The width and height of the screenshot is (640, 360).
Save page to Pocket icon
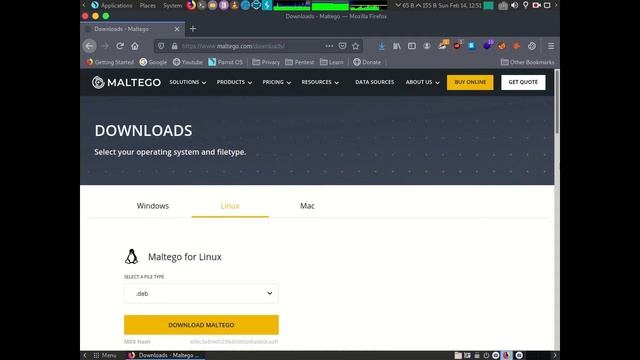342,46
